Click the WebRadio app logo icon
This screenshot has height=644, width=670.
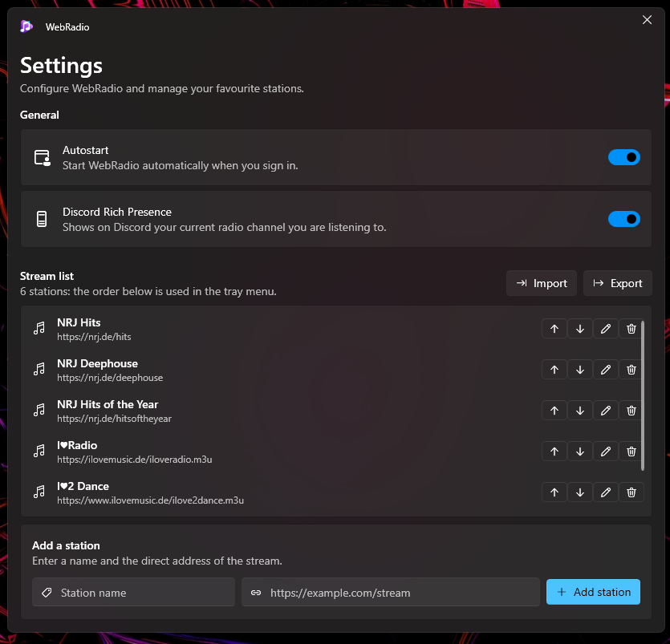click(x=26, y=26)
